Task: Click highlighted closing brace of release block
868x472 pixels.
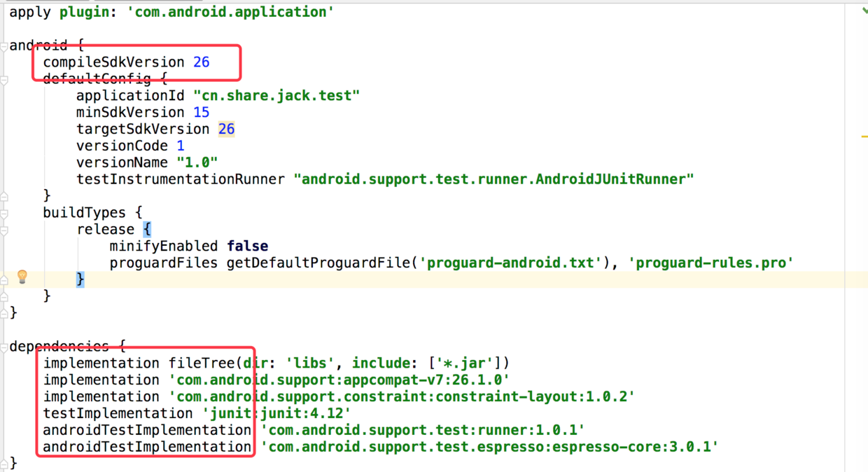Action: pos(80,279)
